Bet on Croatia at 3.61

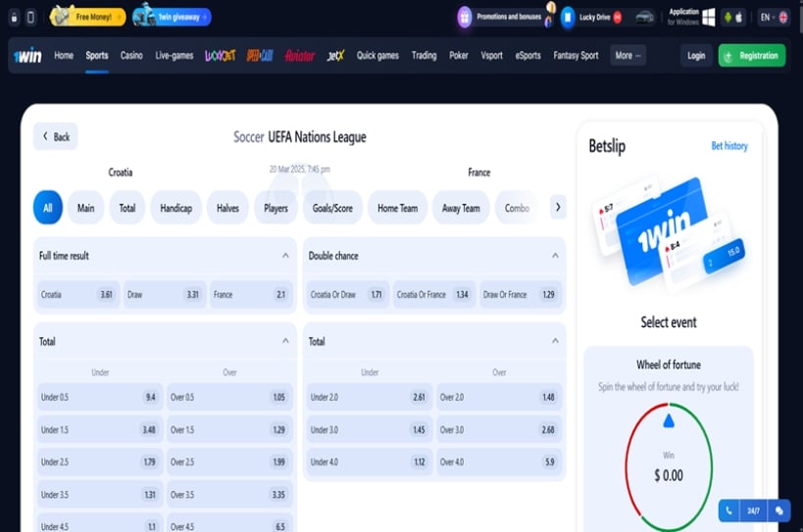click(x=78, y=295)
